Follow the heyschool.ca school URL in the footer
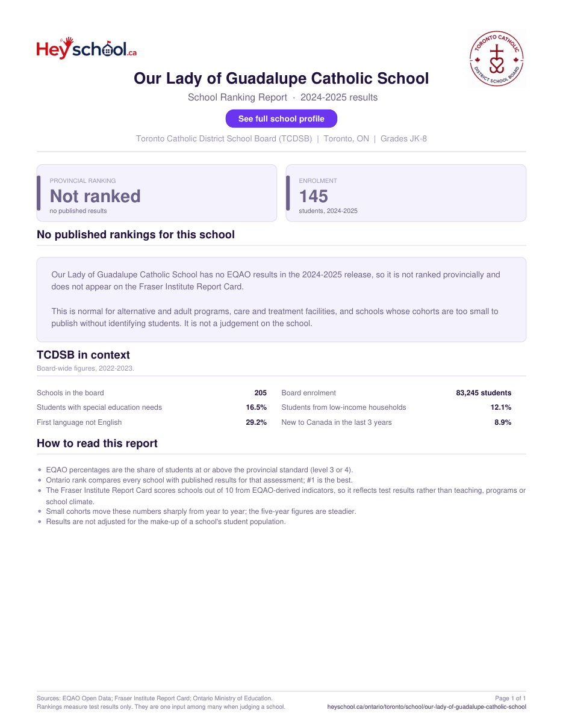This screenshot has height=728, width=563. (426, 707)
